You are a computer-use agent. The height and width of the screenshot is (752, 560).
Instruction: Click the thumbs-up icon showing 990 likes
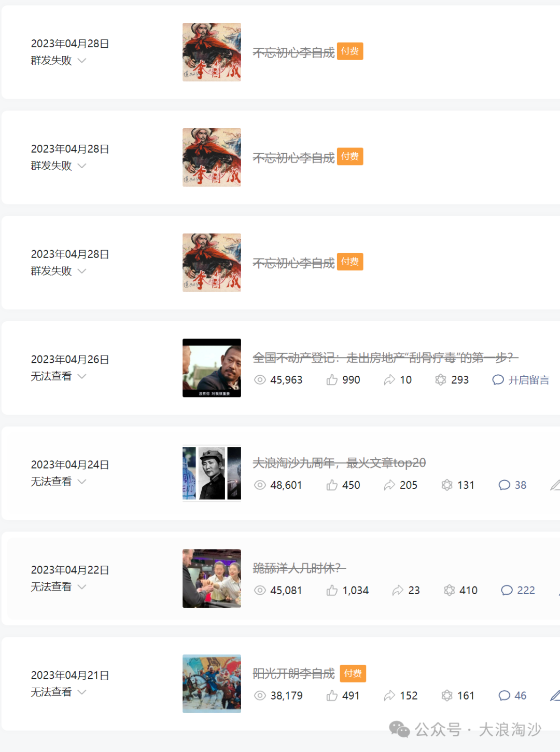(332, 380)
